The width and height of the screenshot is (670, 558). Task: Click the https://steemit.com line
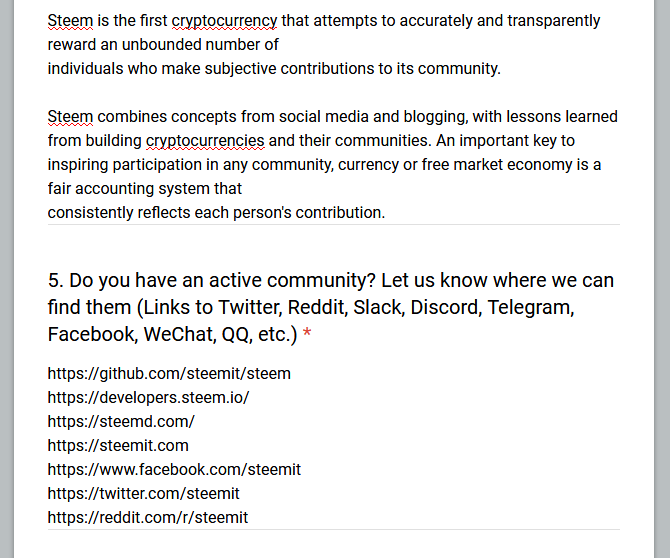click(118, 445)
